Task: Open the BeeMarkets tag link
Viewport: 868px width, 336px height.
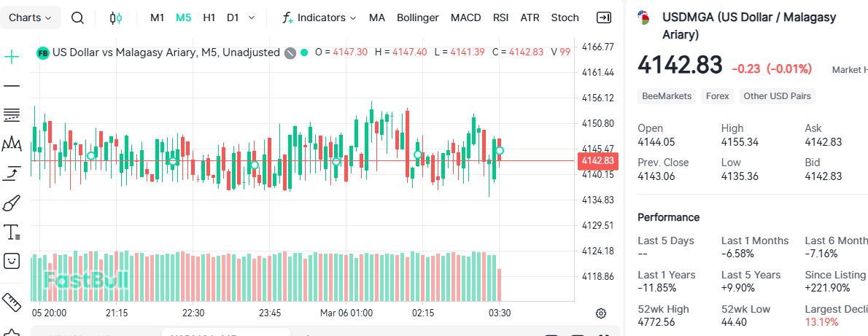Action: [x=667, y=96]
